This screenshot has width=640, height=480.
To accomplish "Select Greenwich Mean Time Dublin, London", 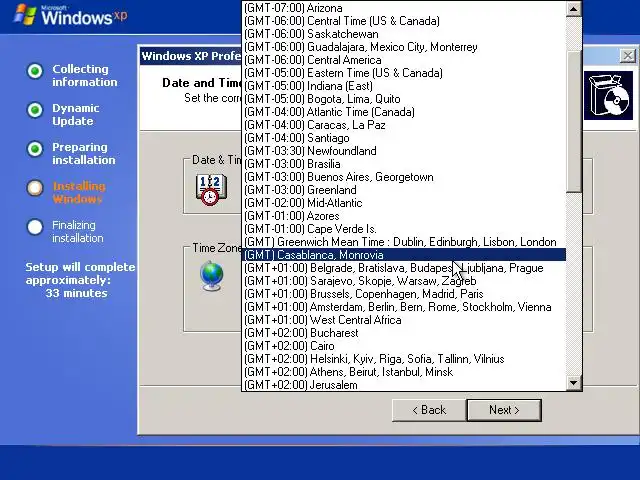I will tap(404, 242).
